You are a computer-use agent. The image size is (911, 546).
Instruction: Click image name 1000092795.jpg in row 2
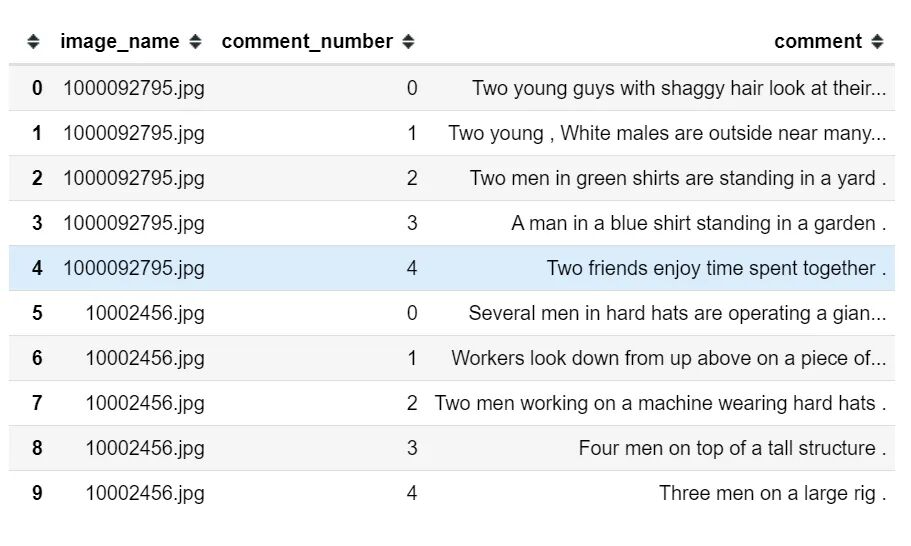pyautogui.click(x=134, y=178)
